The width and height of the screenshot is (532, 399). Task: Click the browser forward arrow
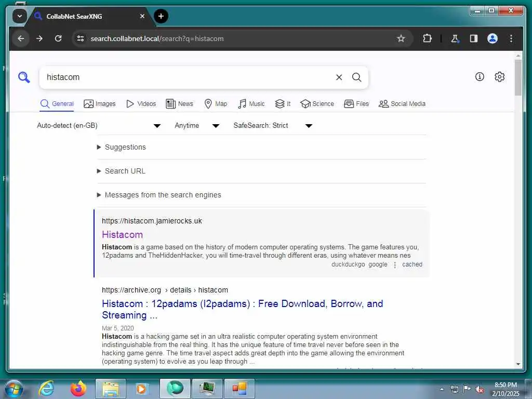[39, 38]
